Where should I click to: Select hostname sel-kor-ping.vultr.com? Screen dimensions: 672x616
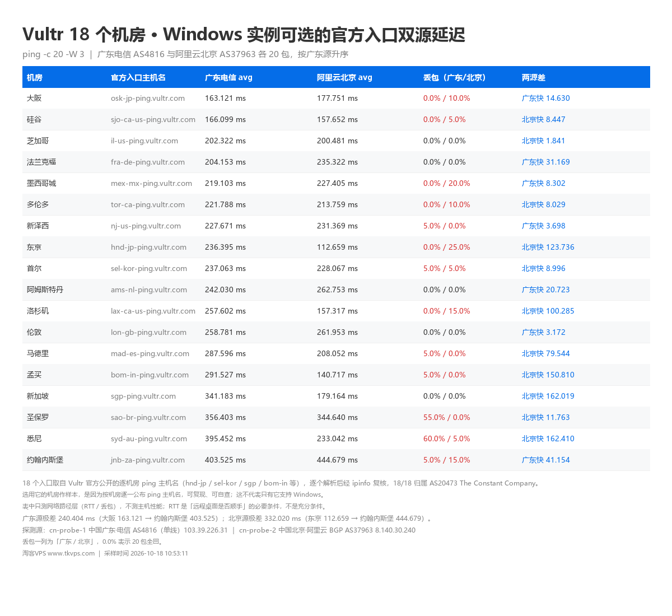click(x=149, y=268)
